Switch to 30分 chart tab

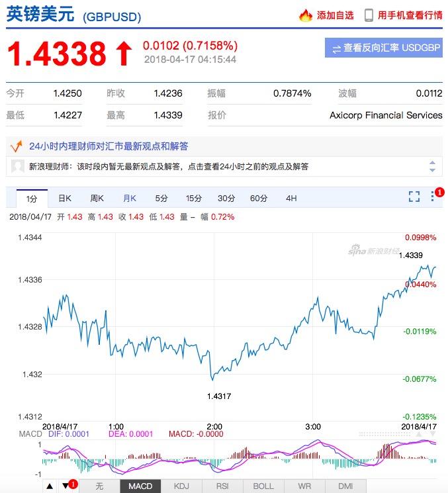226,198
